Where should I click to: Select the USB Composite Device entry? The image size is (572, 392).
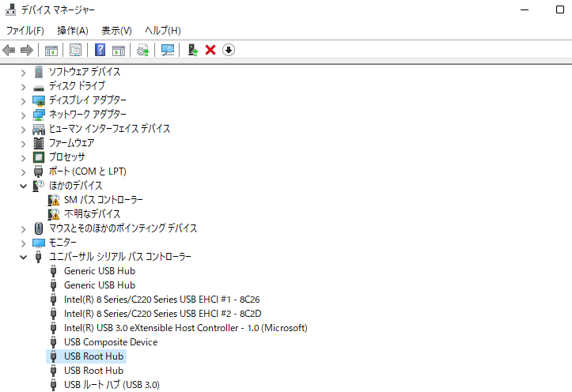110,342
